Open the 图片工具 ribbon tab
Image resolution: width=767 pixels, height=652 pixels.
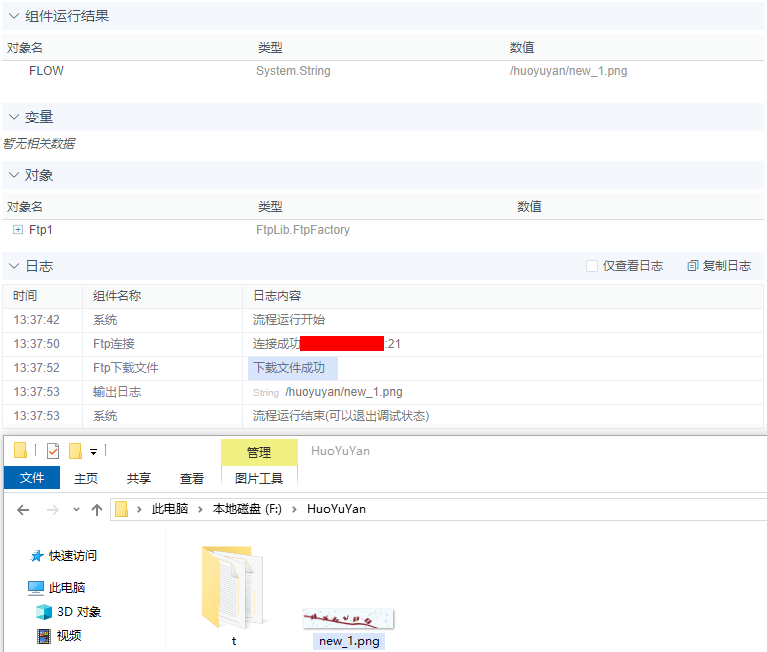click(x=259, y=478)
